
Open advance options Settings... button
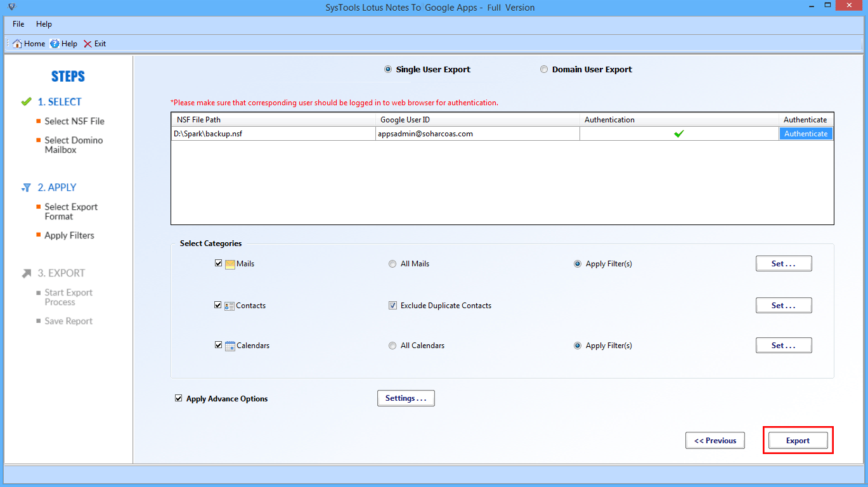(x=406, y=398)
